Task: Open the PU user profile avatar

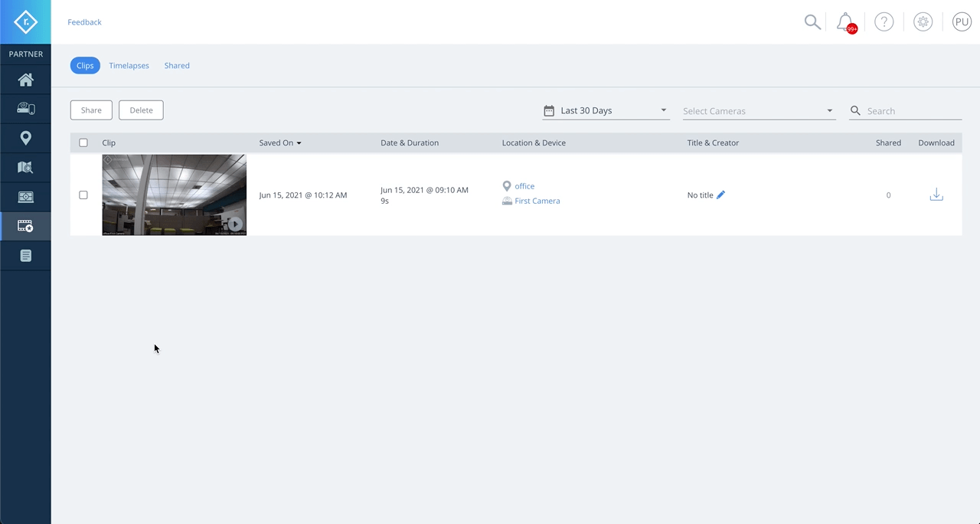Action: pos(962,22)
